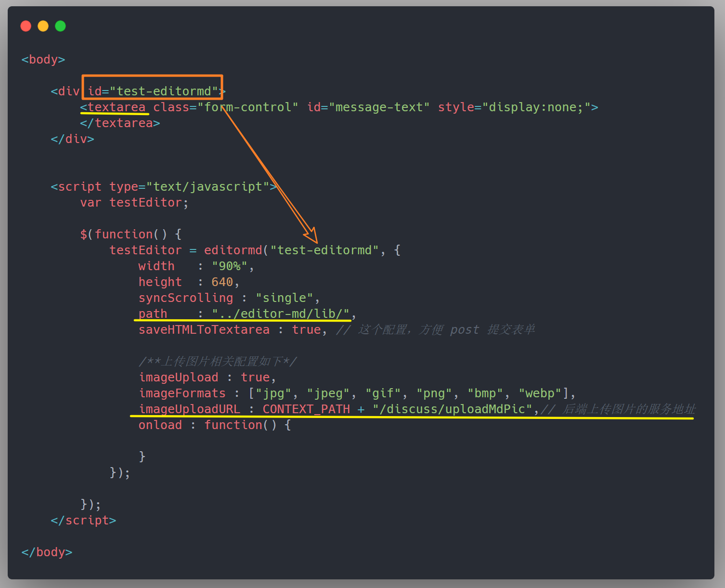The height and width of the screenshot is (588, 725).
Task: Click the 'imageUpload : true' line
Action: pyautogui.click(x=207, y=377)
